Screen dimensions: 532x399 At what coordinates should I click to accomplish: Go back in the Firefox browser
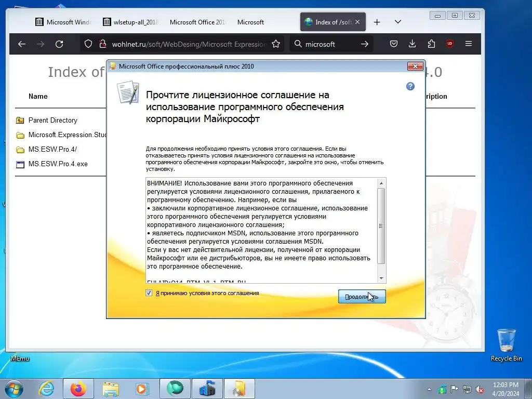tap(22, 44)
